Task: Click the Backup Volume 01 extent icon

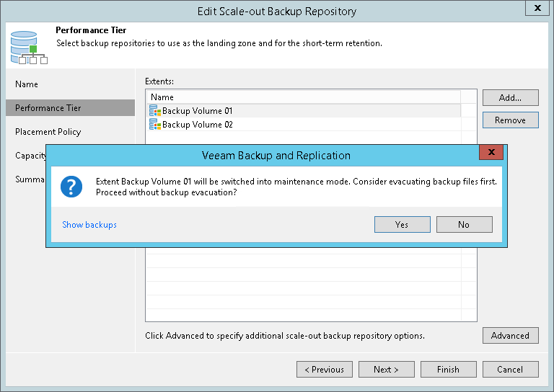Action: pos(155,111)
